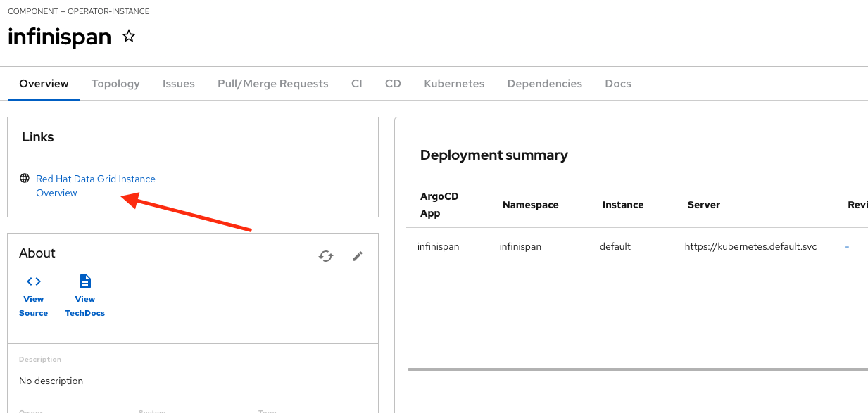Click the Instance column header
Image resolution: width=868 pixels, height=413 pixels.
point(623,205)
